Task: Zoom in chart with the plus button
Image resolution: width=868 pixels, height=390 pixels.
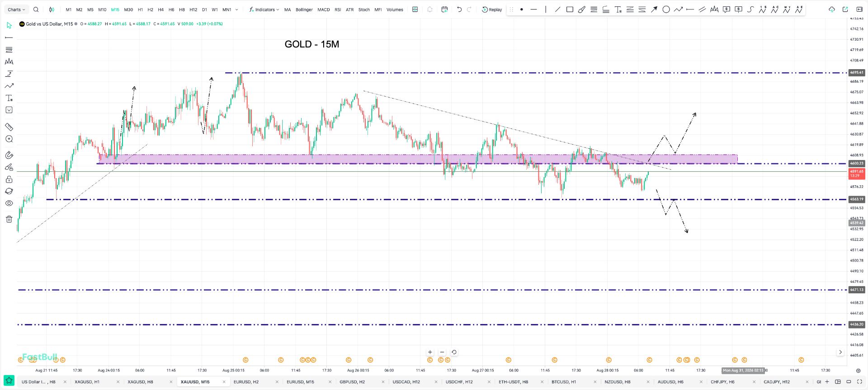Action: 430,352
